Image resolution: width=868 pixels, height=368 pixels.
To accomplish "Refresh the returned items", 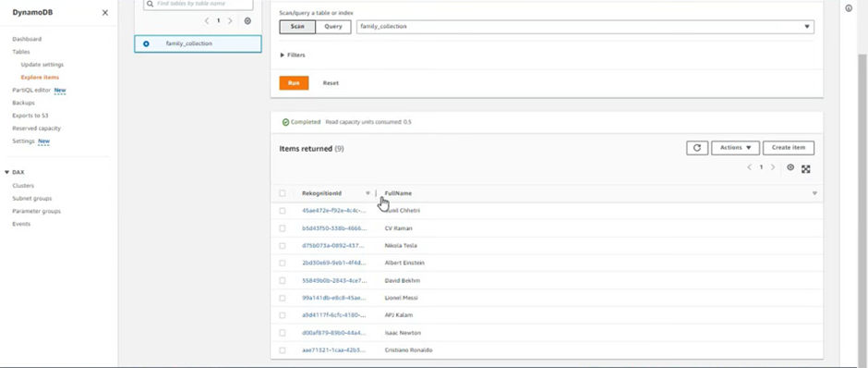I will [697, 148].
